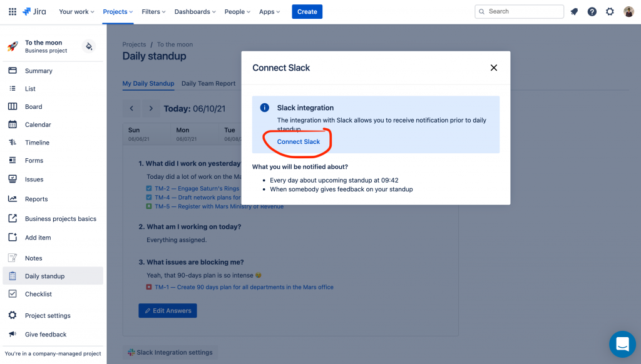The width and height of the screenshot is (641, 364).
Task: Click the Jira logo
Action: click(x=34, y=11)
